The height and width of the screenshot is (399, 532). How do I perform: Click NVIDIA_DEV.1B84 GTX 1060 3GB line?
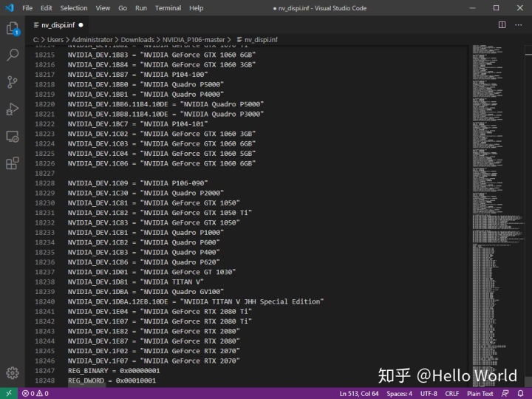(162, 65)
